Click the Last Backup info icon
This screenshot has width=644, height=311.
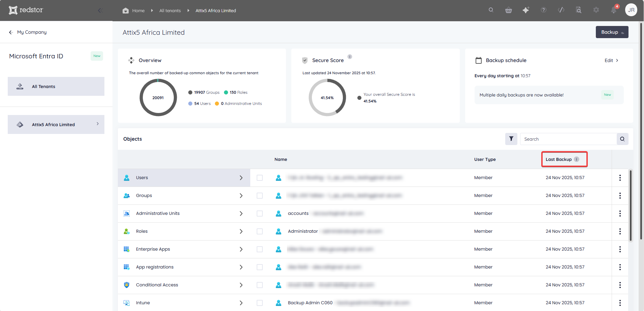coord(577,159)
